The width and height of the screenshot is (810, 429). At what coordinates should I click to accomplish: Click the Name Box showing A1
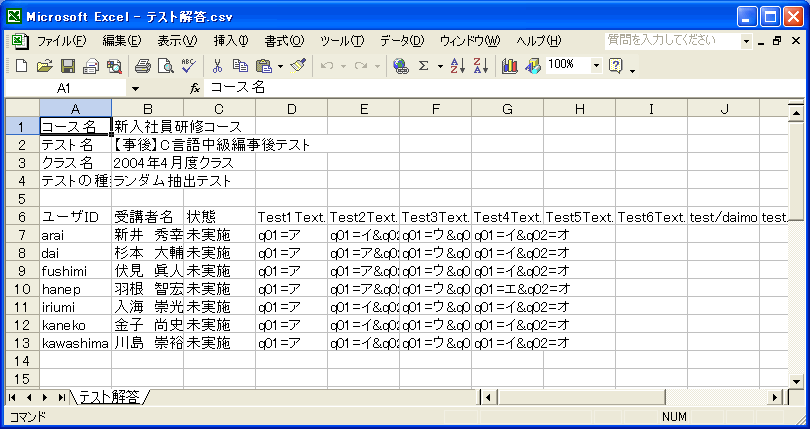pos(67,88)
